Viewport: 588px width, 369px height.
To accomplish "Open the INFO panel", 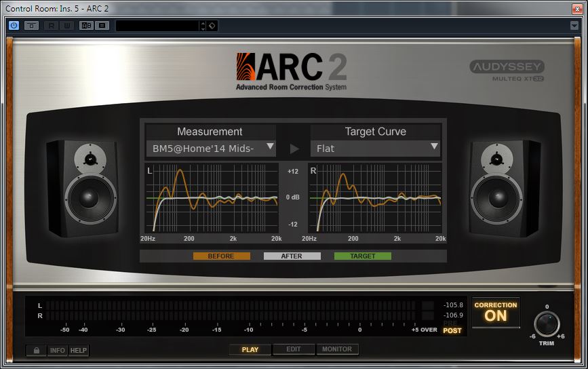I will tap(58, 350).
